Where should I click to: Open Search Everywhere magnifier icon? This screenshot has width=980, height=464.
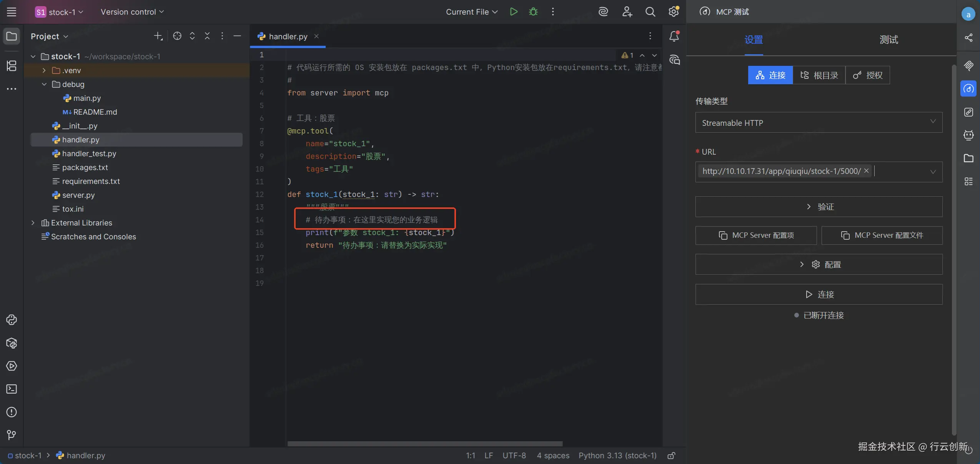point(650,12)
